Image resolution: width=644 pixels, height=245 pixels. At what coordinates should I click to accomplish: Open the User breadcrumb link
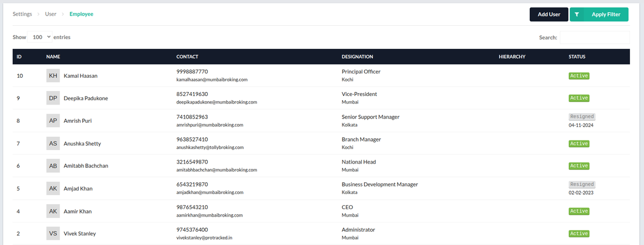[x=50, y=14]
